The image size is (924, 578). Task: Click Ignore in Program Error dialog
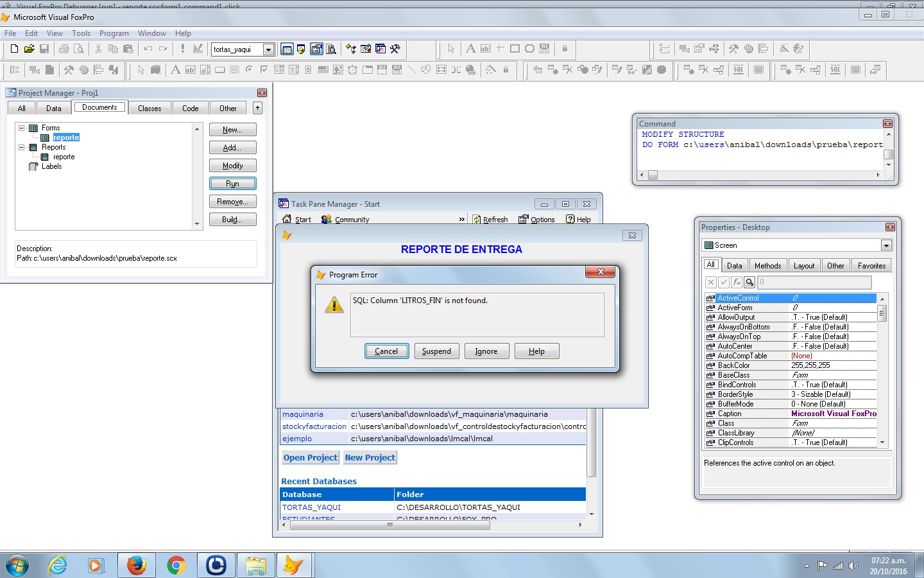[486, 351]
